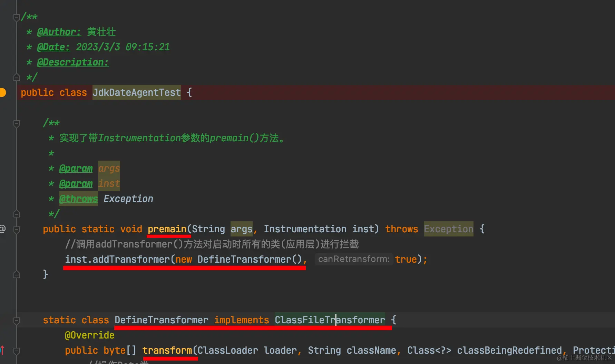The image size is (615, 364).
Task: Click the italic Exception in the Javadoc
Action: (128, 199)
